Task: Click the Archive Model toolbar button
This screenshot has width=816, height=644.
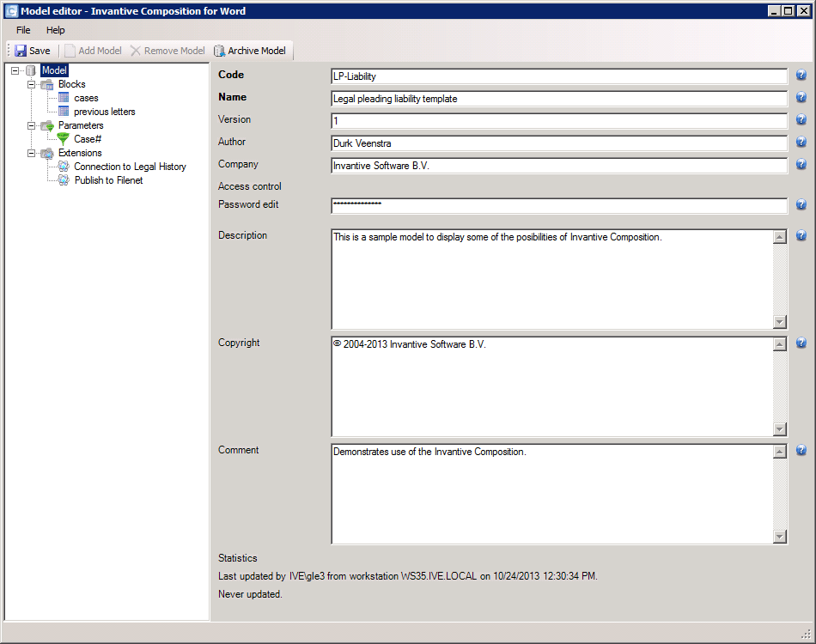Action: (x=250, y=51)
